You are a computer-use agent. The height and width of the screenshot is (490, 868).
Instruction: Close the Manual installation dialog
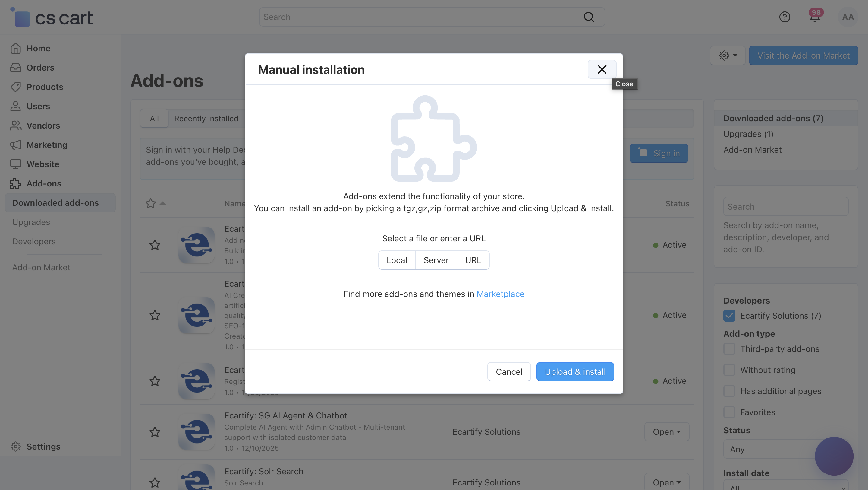coord(602,69)
